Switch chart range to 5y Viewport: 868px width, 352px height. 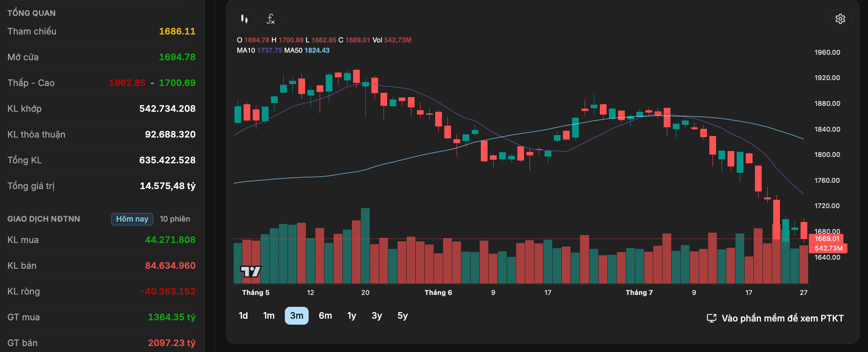(x=403, y=316)
